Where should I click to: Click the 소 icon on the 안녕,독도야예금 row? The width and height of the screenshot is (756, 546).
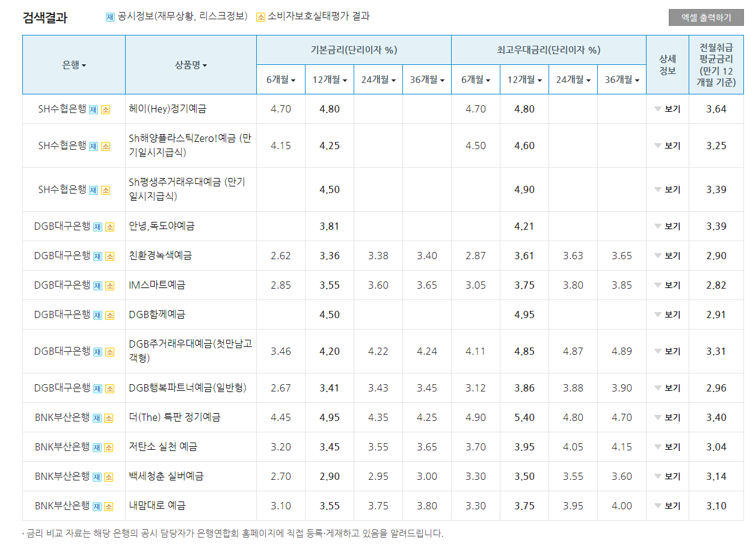[x=109, y=226]
